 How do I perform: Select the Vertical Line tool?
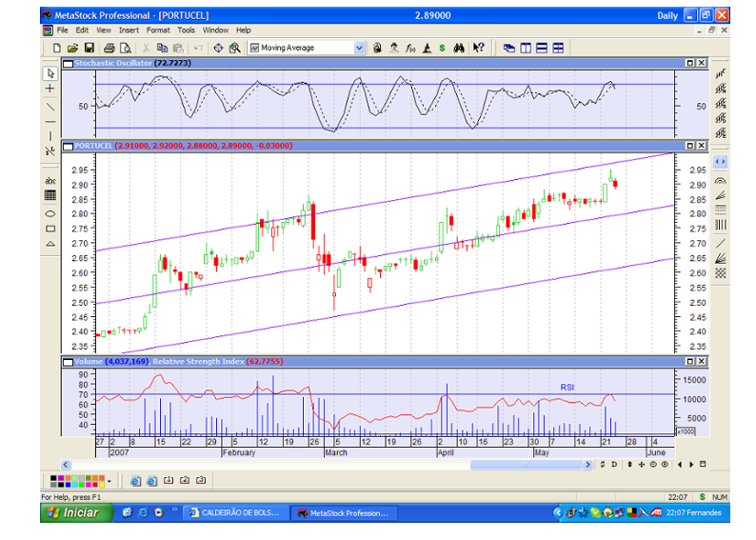(50, 136)
